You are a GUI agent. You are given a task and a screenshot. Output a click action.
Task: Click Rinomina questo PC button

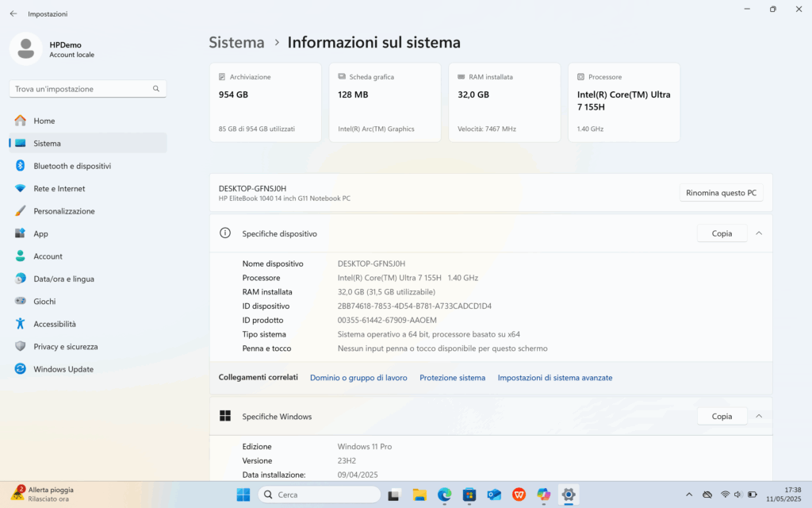[721, 193]
